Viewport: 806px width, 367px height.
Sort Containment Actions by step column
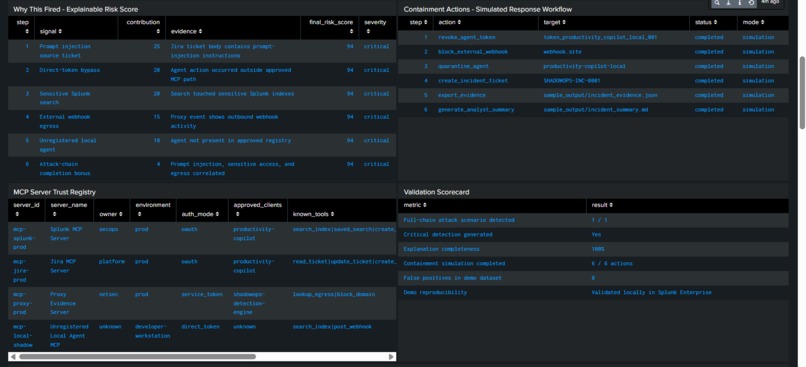418,23
